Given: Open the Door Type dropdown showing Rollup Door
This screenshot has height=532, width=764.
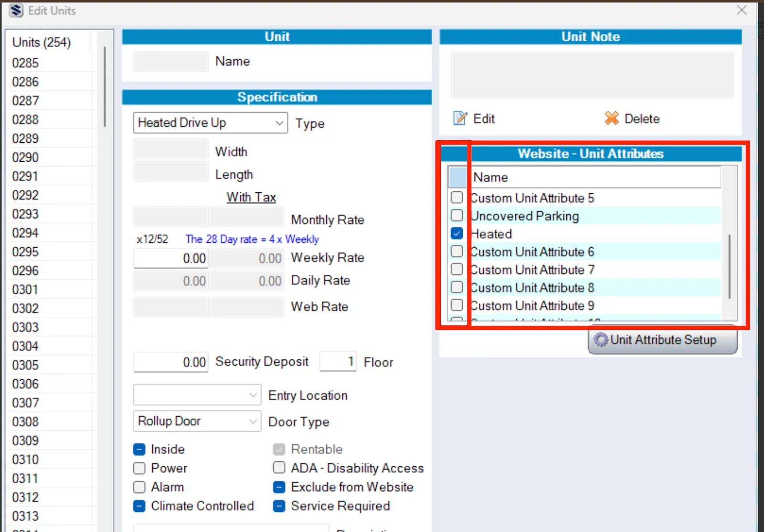Looking at the screenshot, I should 197,421.
